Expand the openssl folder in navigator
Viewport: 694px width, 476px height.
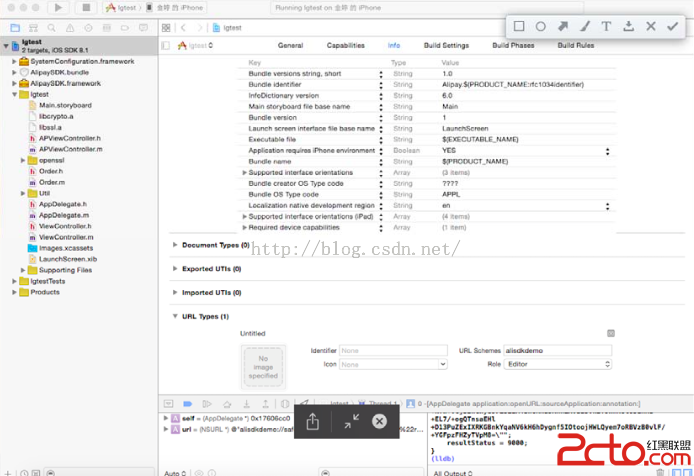click(23, 160)
